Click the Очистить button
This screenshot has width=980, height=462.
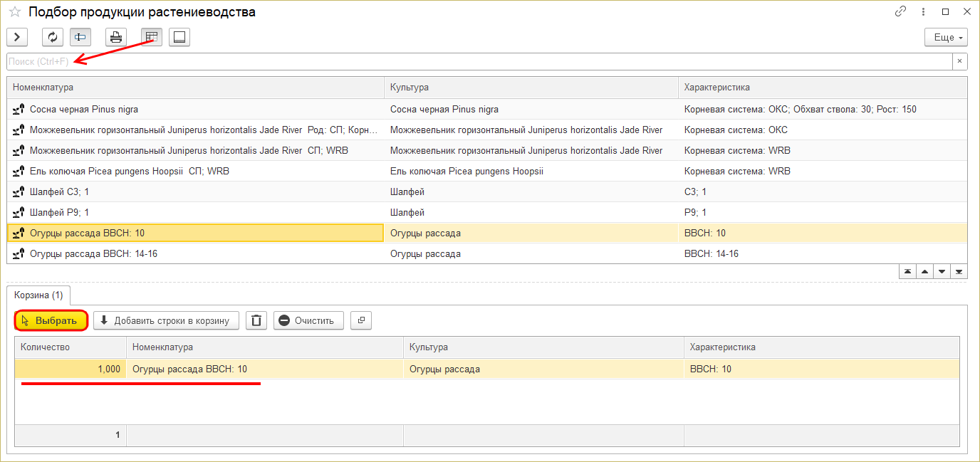308,320
